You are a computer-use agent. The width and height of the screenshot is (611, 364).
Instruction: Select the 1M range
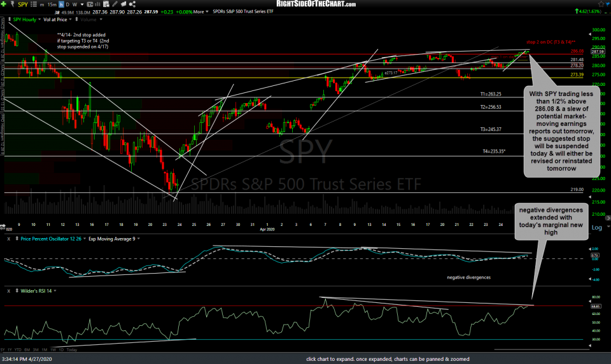coord(45,349)
